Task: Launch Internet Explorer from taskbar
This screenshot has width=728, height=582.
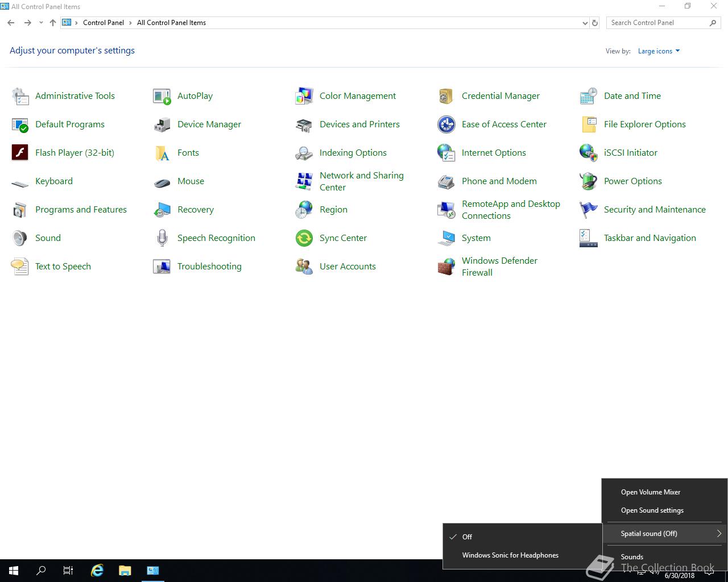Action: point(97,571)
